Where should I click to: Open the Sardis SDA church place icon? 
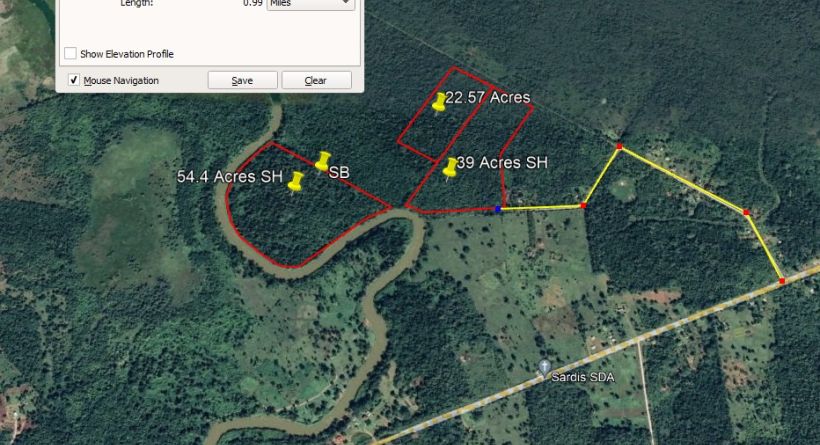(544, 367)
